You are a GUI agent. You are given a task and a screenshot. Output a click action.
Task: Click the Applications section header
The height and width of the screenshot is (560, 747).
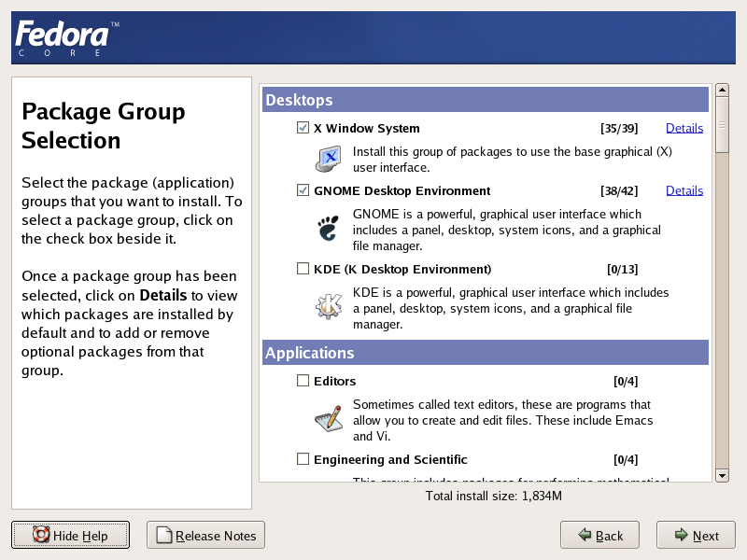pyautogui.click(x=486, y=353)
